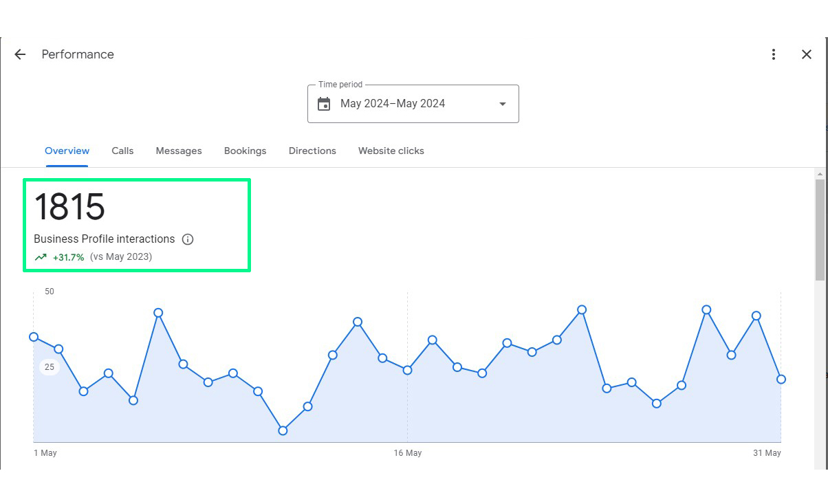The image size is (828, 504).
Task: Click the Business Profile interactions label
Action: [105, 239]
